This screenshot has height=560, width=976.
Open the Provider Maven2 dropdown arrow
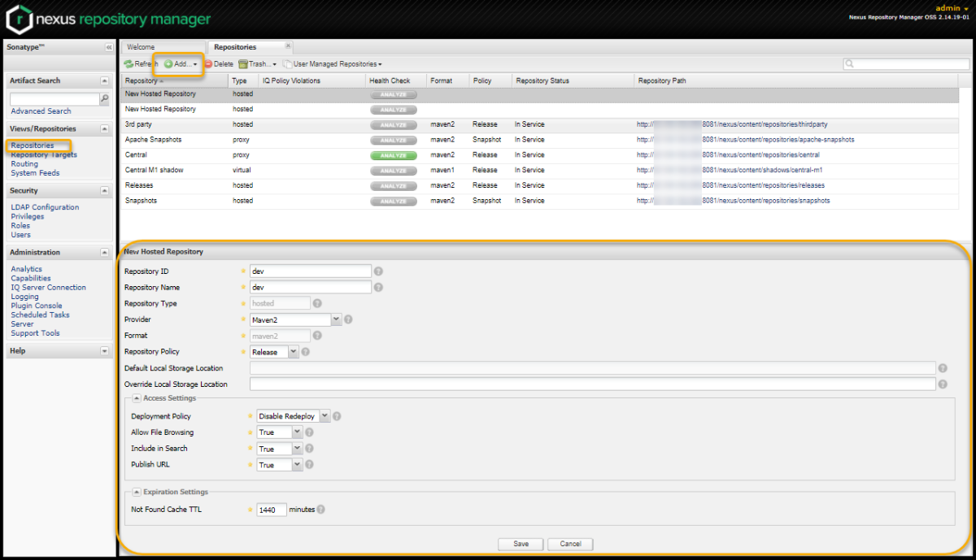(336, 319)
